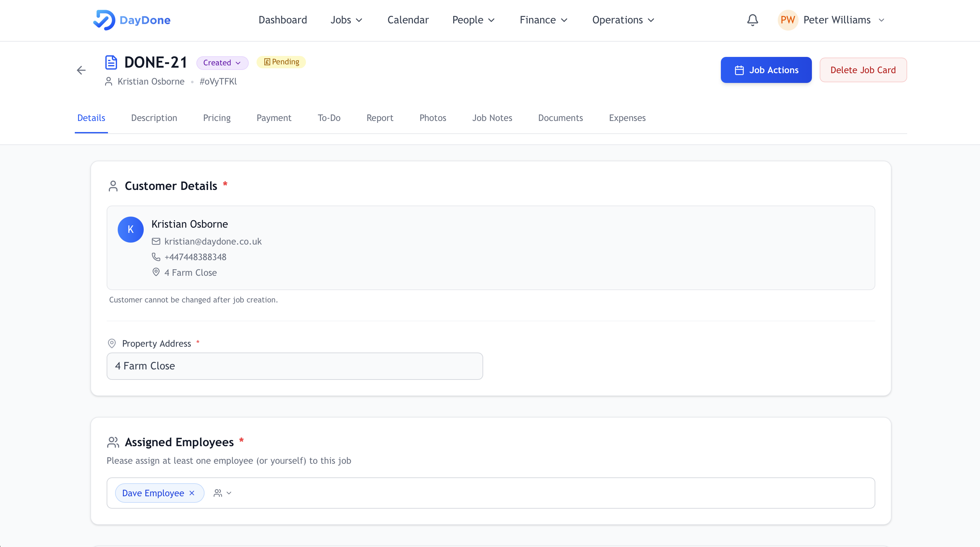Viewport: 980px width, 547px height.
Task: Click the phone icon beside the number
Action: coord(156,257)
